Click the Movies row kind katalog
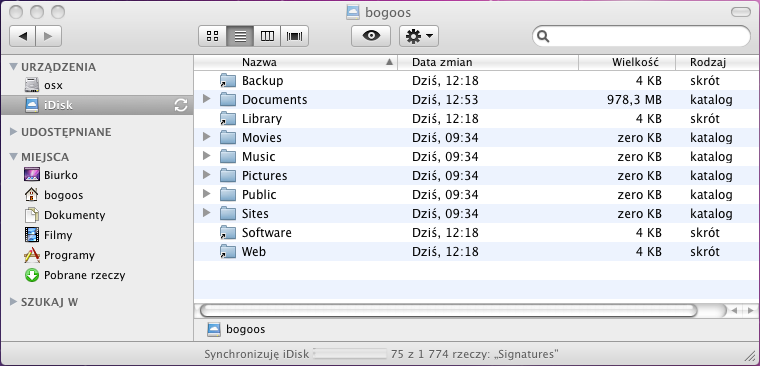760x366 pixels. (x=711, y=138)
